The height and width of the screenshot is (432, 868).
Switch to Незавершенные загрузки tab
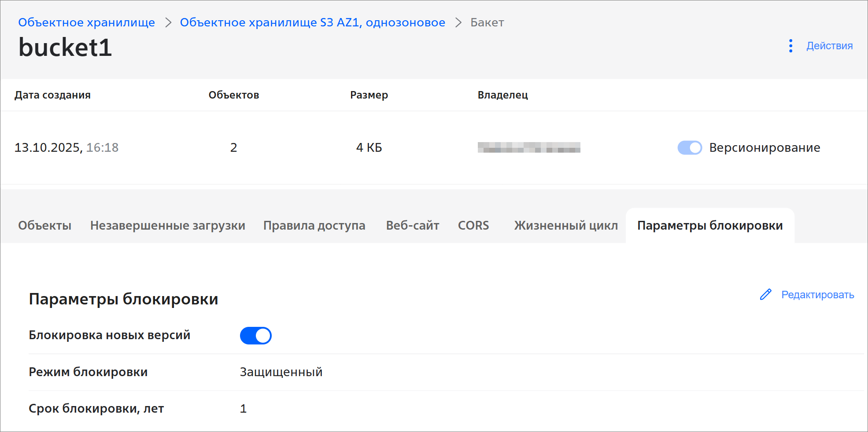(x=167, y=225)
